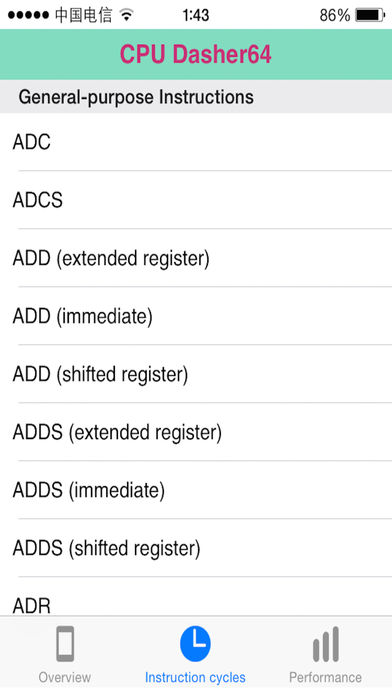Tap the battery icon in status bar
This screenshot has width=392, height=696.
[x=370, y=15]
